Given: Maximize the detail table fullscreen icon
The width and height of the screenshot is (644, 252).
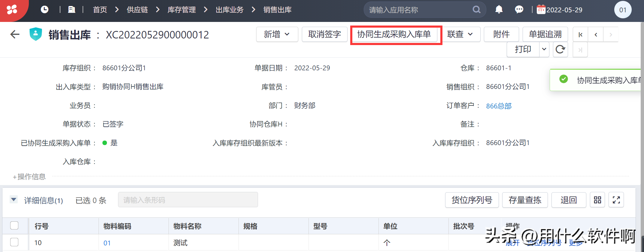Looking at the screenshot, I should (616, 200).
